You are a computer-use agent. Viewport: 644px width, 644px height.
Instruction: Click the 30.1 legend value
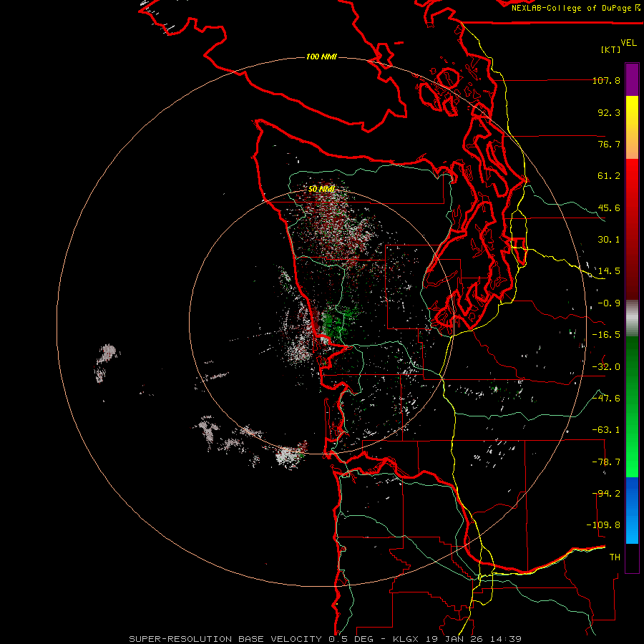tap(609, 240)
